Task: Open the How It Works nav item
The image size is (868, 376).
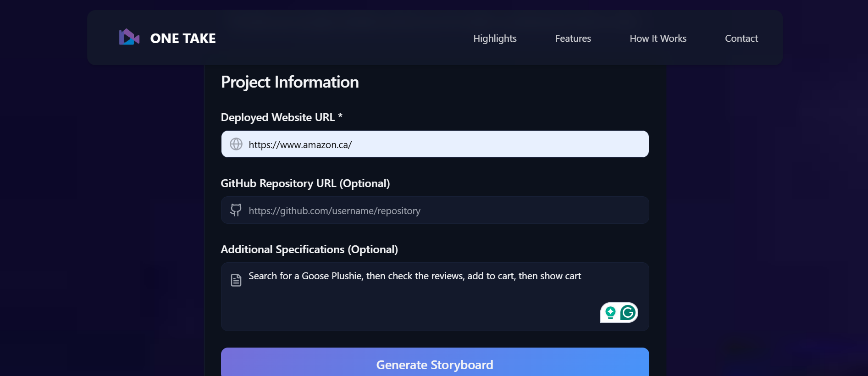Action: (x=658, y=39)
